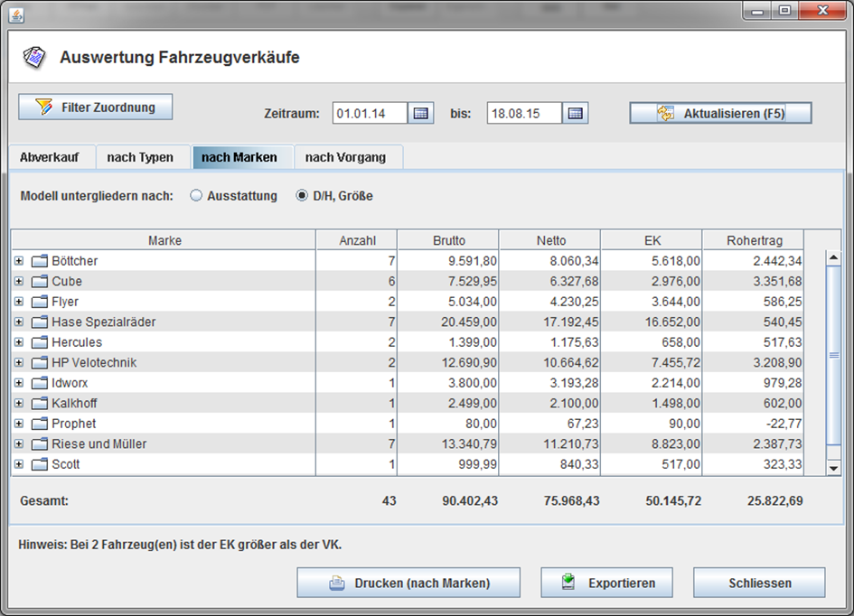Close dialog with Schliessen button
Screen dimensions: 854x616
pos(759,583)
